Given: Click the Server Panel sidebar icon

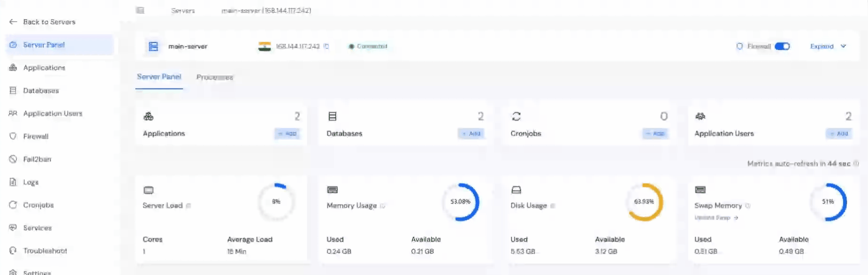Looking at the screenshot, I should click(13, 45).
